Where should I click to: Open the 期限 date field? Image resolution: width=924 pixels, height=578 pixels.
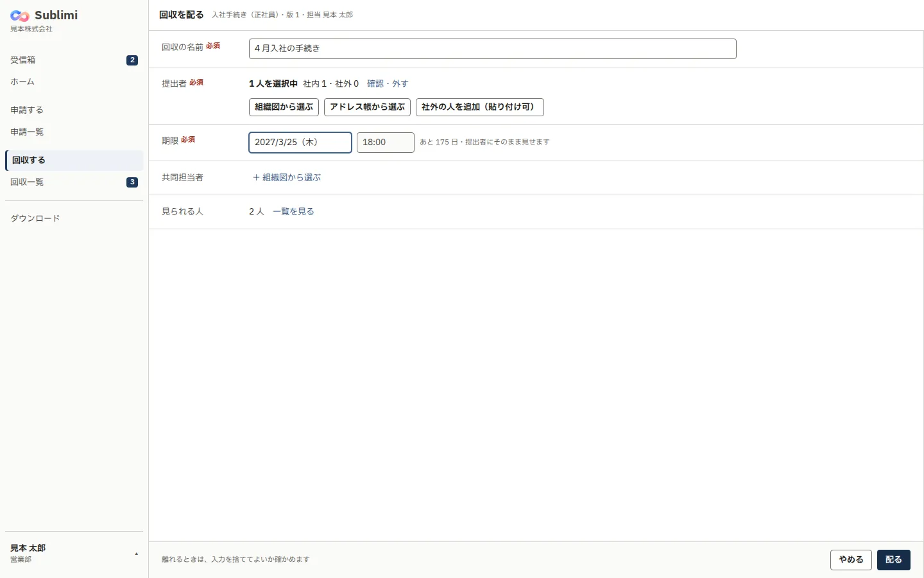(x=300, y=143)
